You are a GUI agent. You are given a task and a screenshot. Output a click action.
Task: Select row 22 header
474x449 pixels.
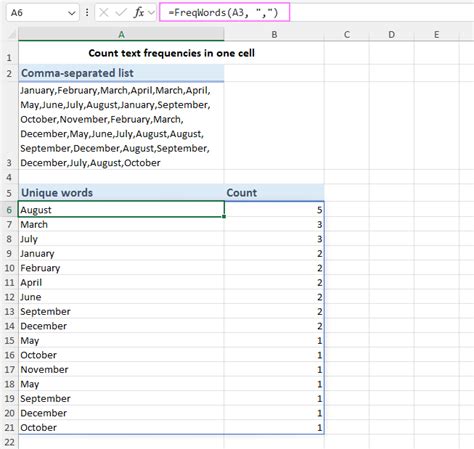pos(9,442)
